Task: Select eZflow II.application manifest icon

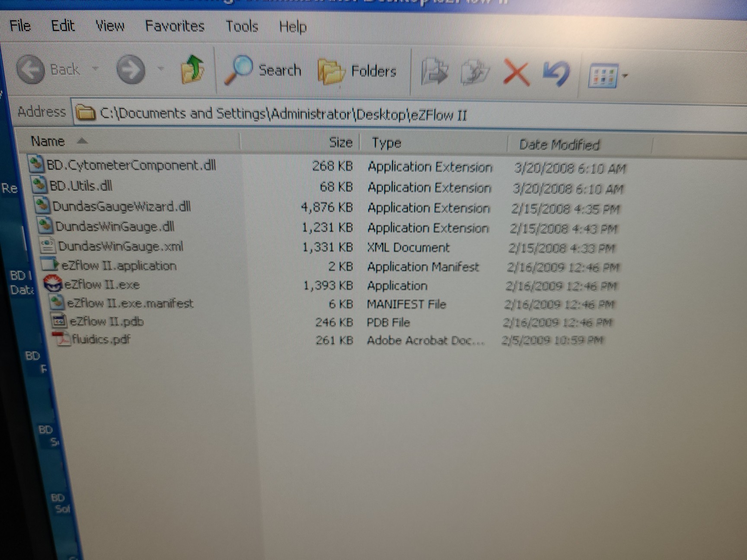Action: click(x=49, y=264)
